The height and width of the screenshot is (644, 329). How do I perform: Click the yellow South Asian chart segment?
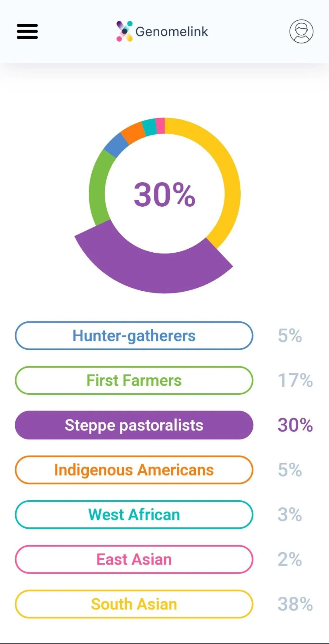(x=227, y=170)
